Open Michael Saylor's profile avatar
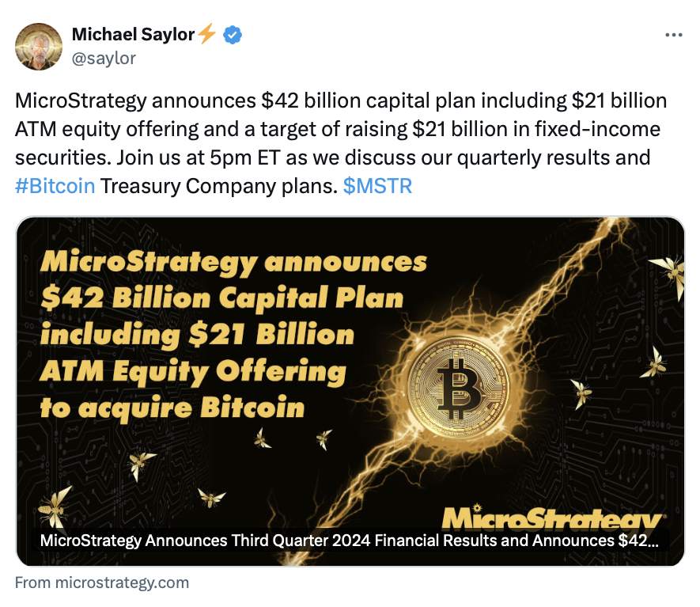 click(x=37, y=46)
